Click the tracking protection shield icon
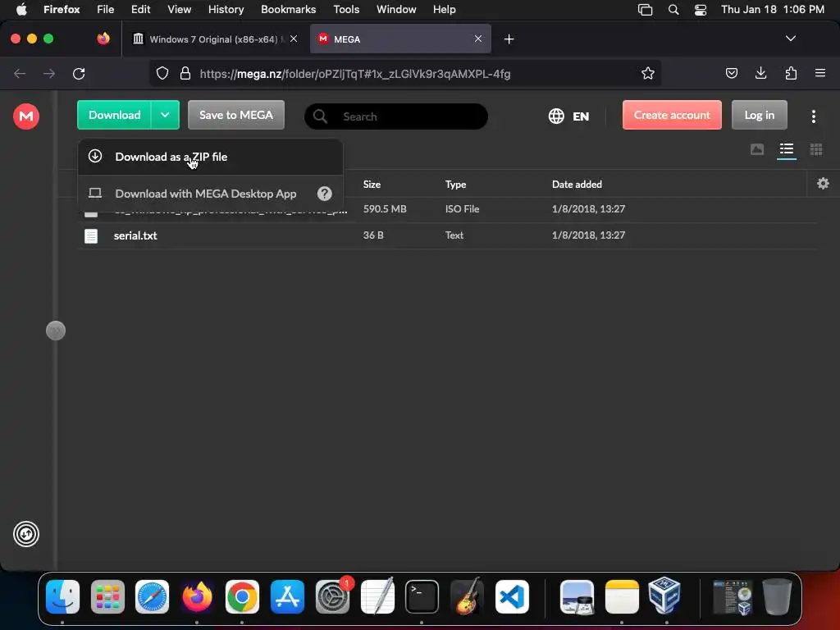The width and height of the screenshot is (840, 630). click(x=162, y=73)
